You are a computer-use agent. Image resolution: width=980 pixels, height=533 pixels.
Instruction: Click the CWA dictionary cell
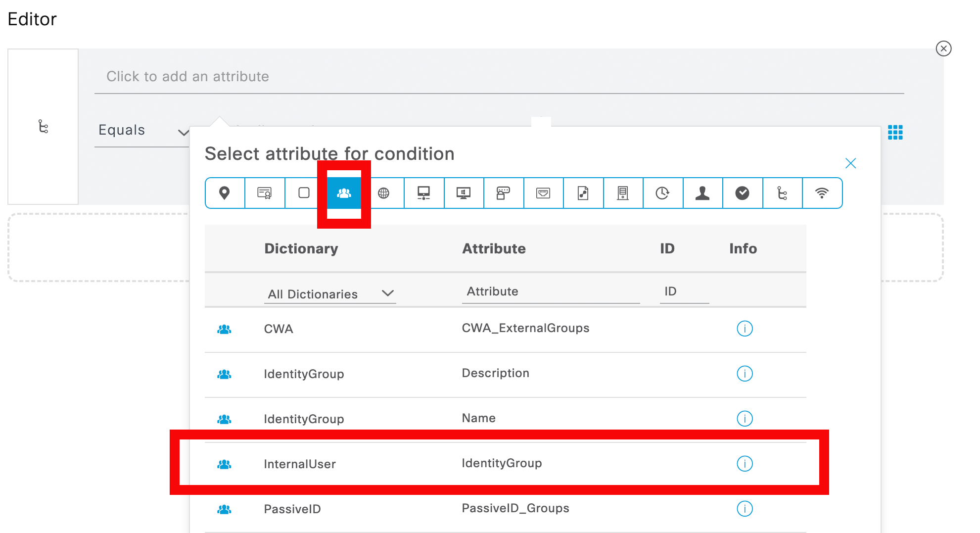pos(279,329)
